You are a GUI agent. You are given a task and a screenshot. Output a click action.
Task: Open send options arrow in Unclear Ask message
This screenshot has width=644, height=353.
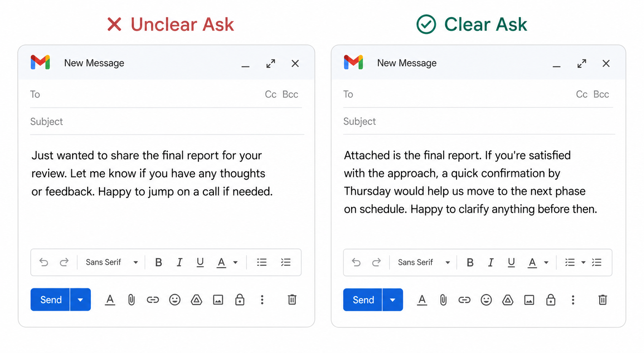click(81, 299)
